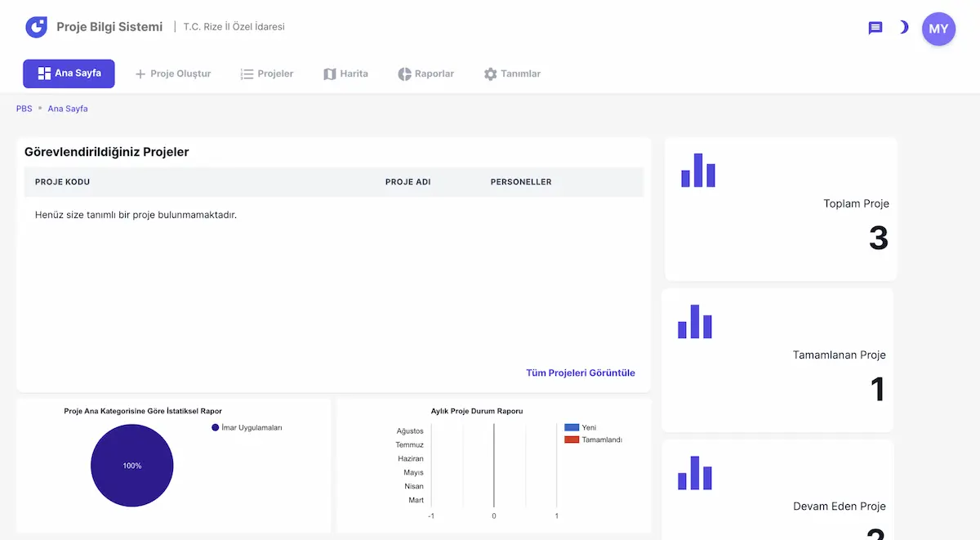Click the Tamamlanan Proje bar chart icon
The image size is (980, 540).
pyautogui.click(x=695, y=321)
